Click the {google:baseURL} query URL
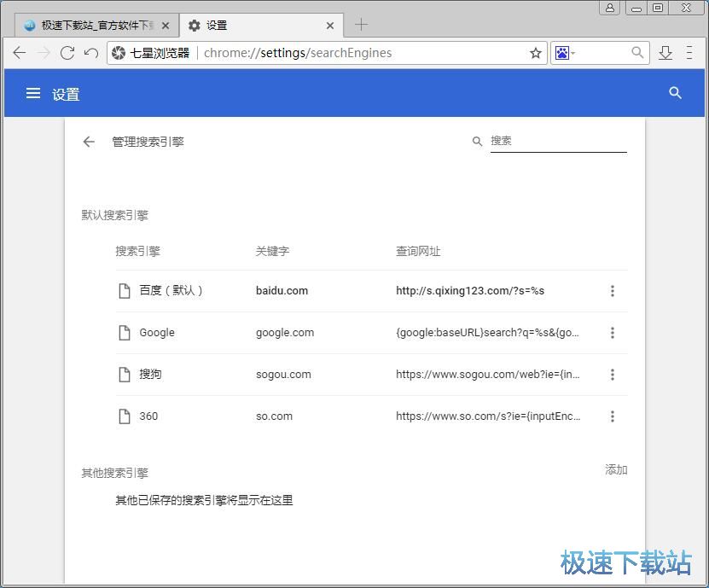Image resolution: width=709 pixels, height=588 pixels. (x=487, y=333)
